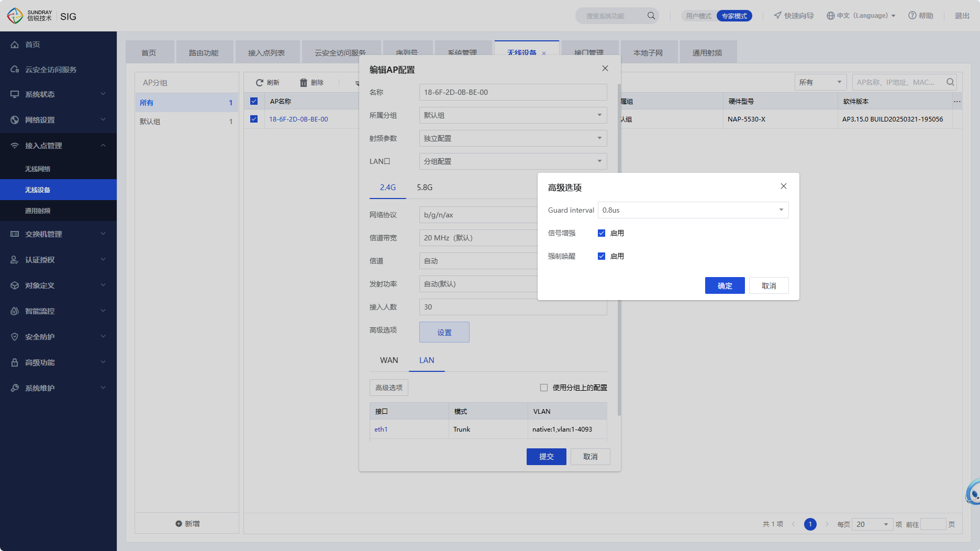Click the search magnifier in system search

point(651,16)
